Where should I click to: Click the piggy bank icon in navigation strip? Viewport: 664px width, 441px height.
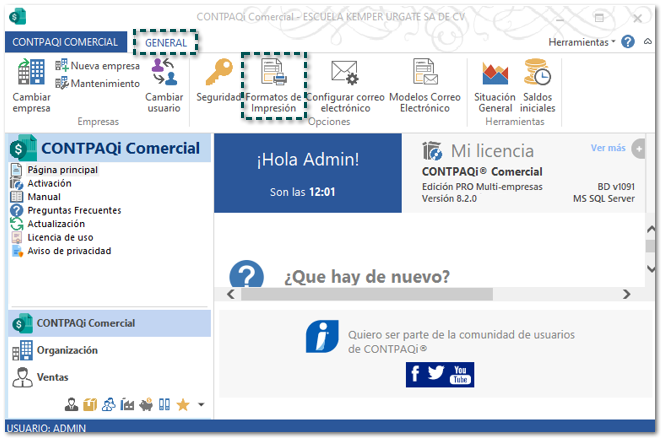146,405
